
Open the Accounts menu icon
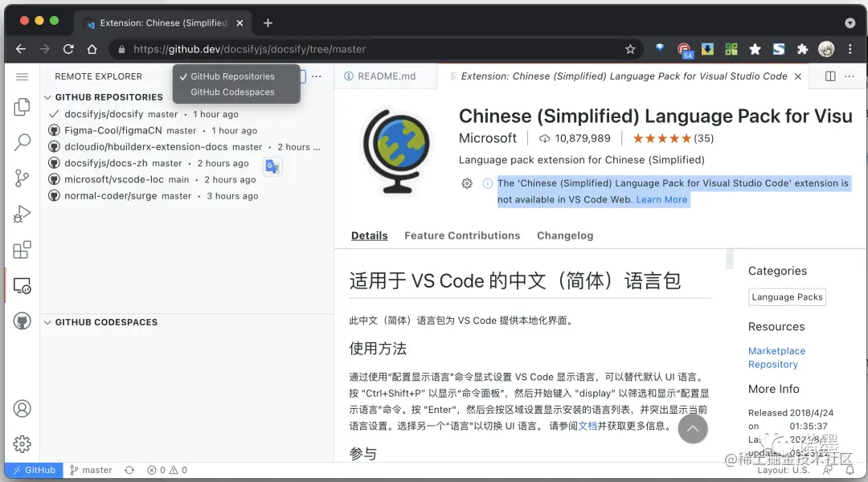click(23, 409)
